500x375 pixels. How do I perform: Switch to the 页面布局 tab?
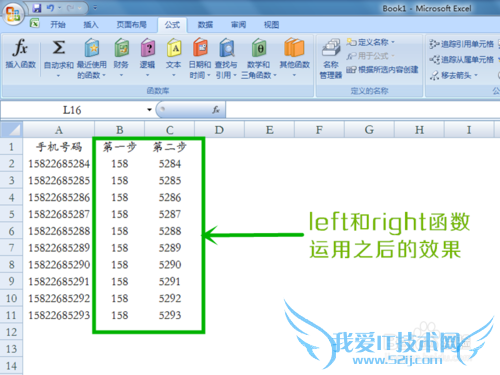click(x=131, y=25)
